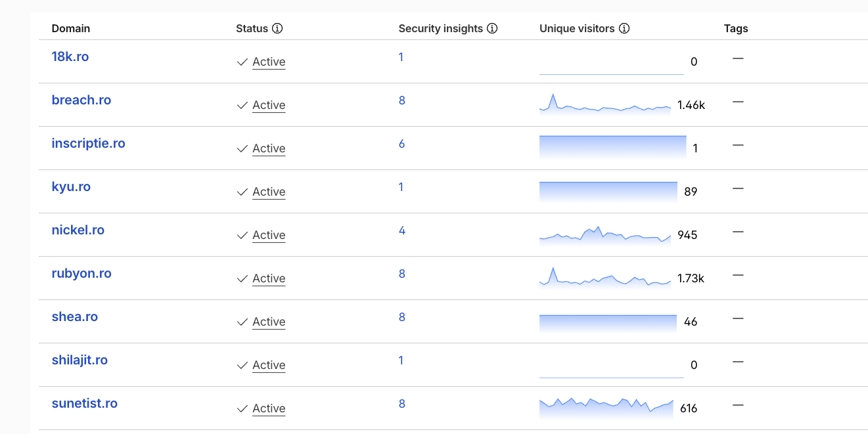The width and height of the screenshot is (868, 434).
Task: Open the nickel.ro domain
Action: pyautogui.click(x=78, y=230)
